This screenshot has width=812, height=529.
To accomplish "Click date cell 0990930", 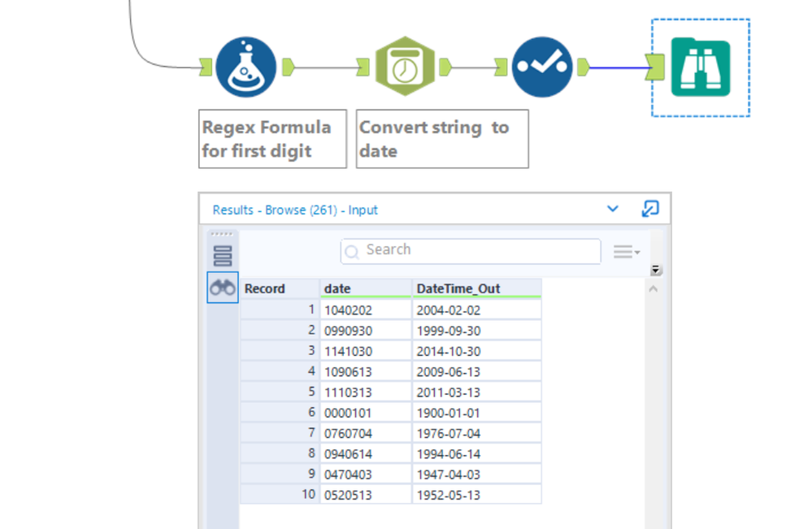I will point(366,330).
